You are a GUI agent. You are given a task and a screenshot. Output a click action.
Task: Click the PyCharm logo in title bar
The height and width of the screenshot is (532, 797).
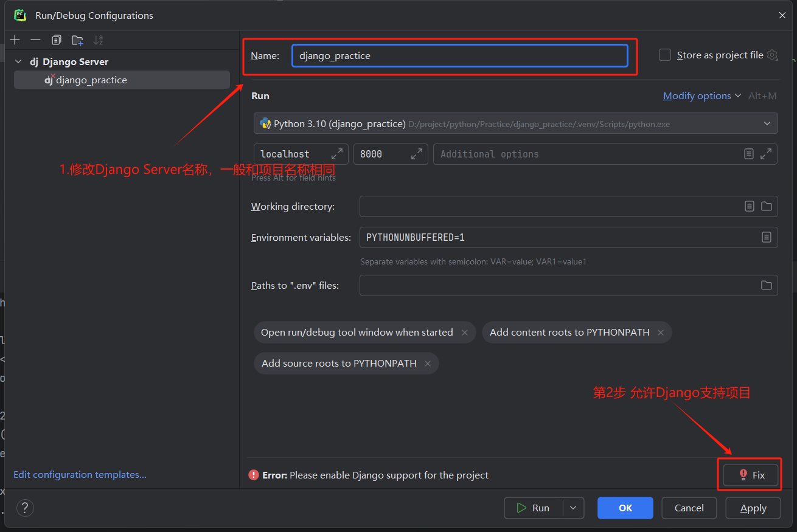[21, 16]
